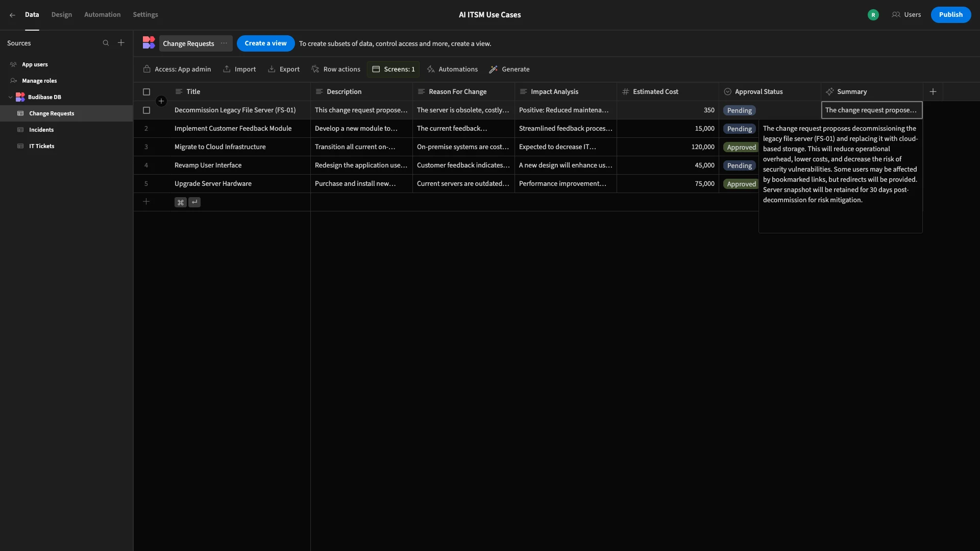
Task: Select row number 2
Action: (146, 129)
